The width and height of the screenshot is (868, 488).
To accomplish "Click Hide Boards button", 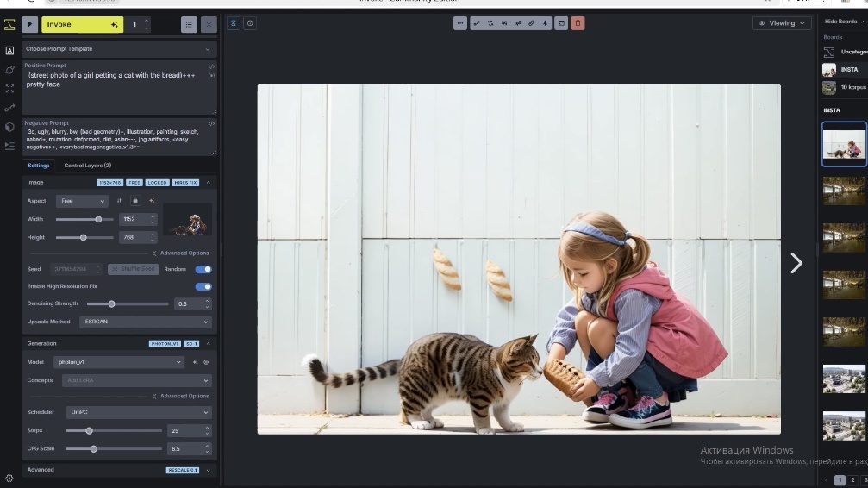I will [x=844, y=21].
